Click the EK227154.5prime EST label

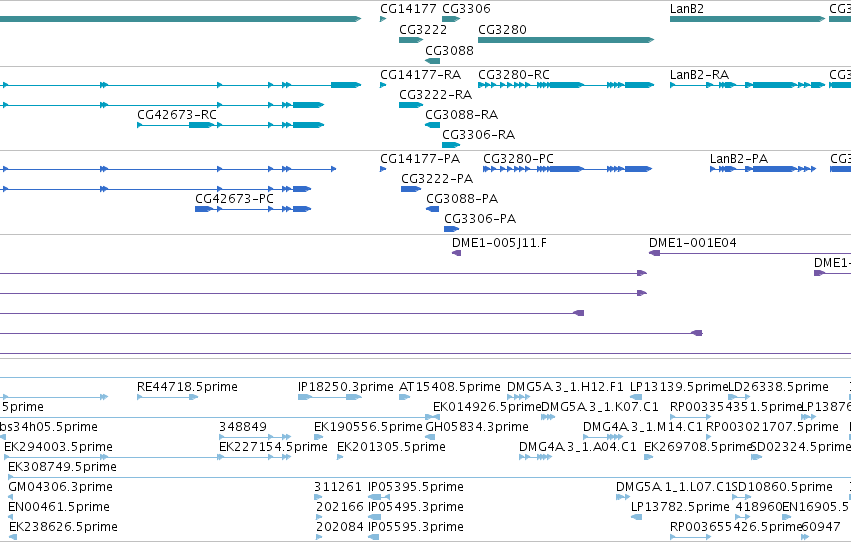click(x=273, y=447)
